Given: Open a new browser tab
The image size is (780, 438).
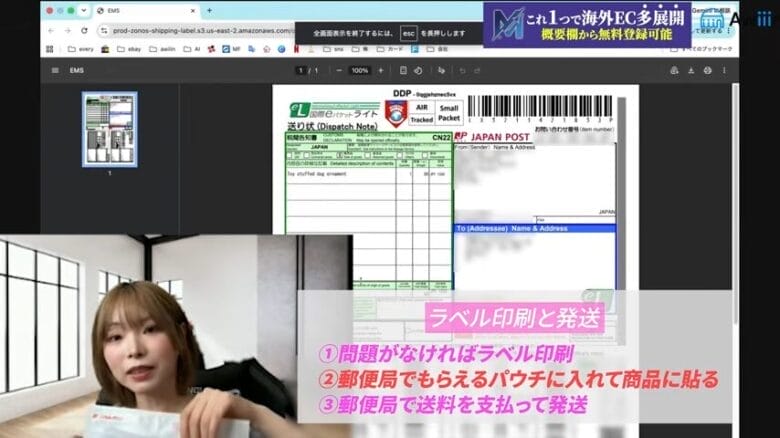Looking at the screenshot, I should [209, 10].
